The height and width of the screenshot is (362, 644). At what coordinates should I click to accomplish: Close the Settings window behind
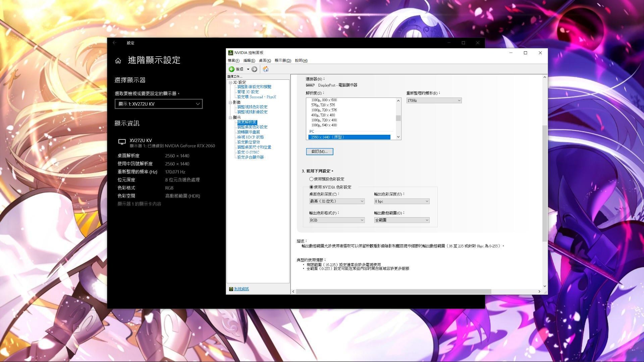(478, 43)
